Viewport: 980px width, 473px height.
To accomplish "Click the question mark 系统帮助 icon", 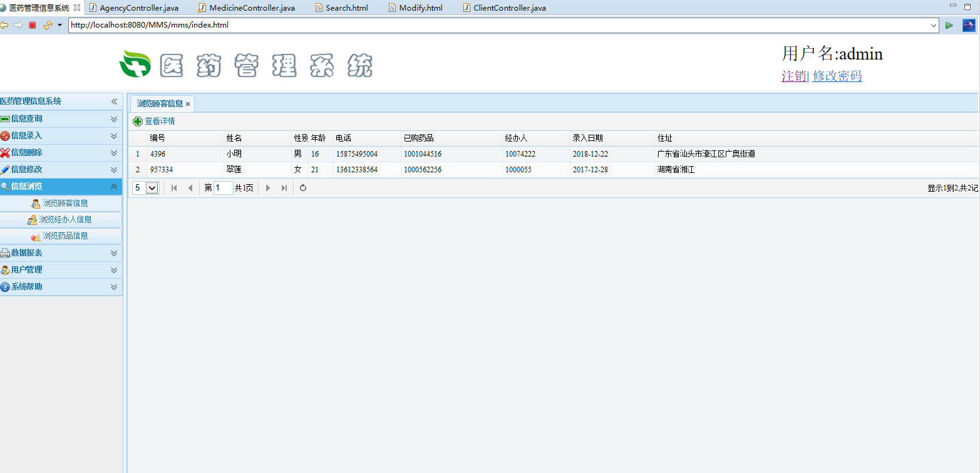I will coord(5,287).
